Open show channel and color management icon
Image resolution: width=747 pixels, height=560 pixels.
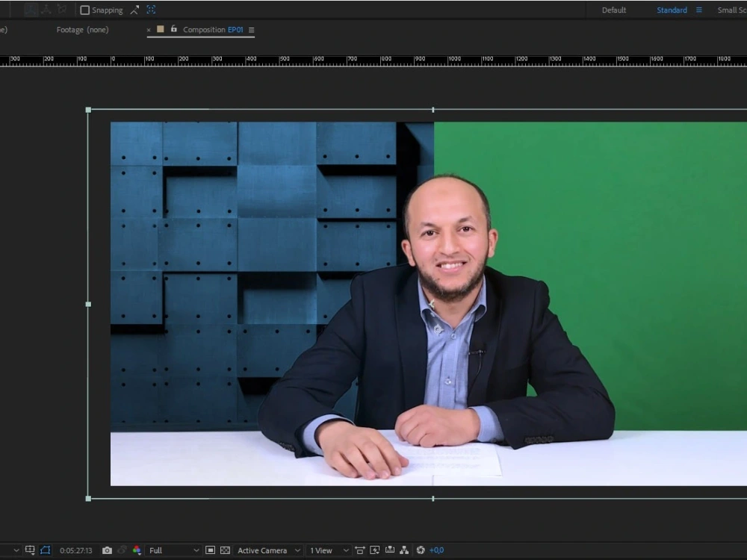137,550
